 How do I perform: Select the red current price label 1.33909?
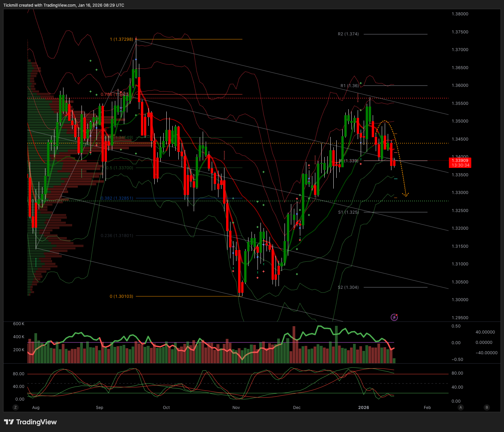(x=460, y=161)
